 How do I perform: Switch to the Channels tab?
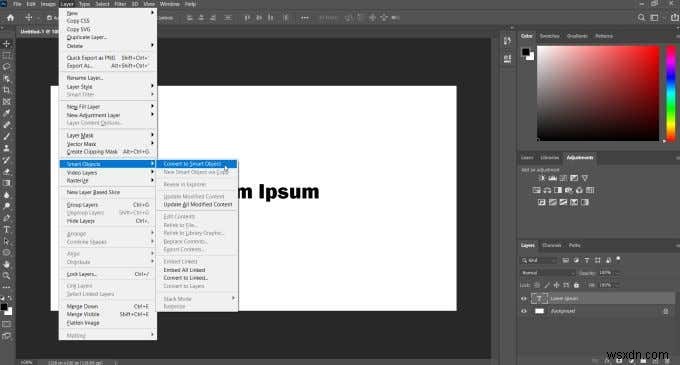[551, 245]
